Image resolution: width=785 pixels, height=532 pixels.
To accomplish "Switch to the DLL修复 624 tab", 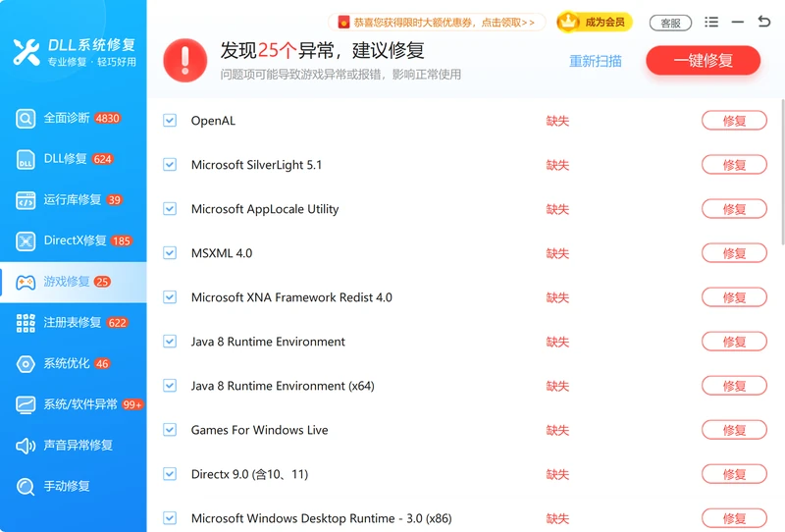I will 73,159.
